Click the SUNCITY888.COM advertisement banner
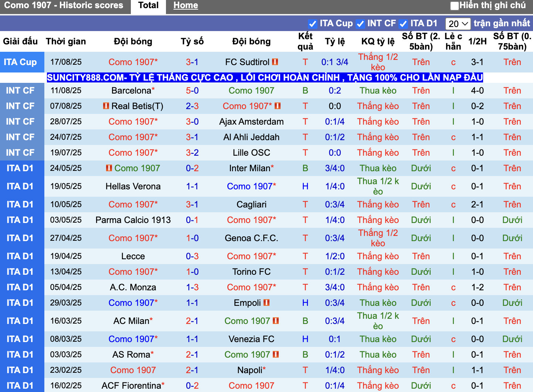Viewport: 533px width, 392px height. 265,78
